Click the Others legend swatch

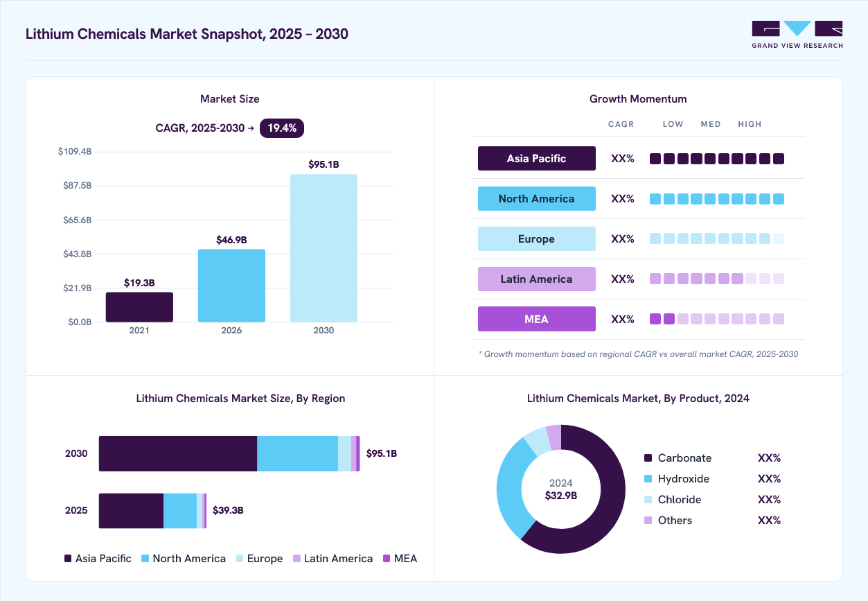coord(648,521)
